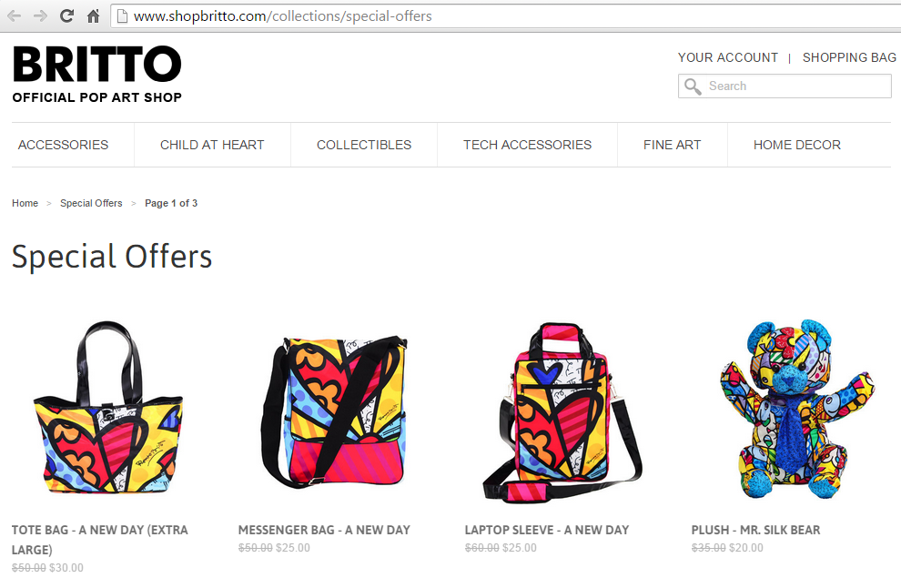Focus the site Search field
The image size is (901, 588).
point(785,86)
